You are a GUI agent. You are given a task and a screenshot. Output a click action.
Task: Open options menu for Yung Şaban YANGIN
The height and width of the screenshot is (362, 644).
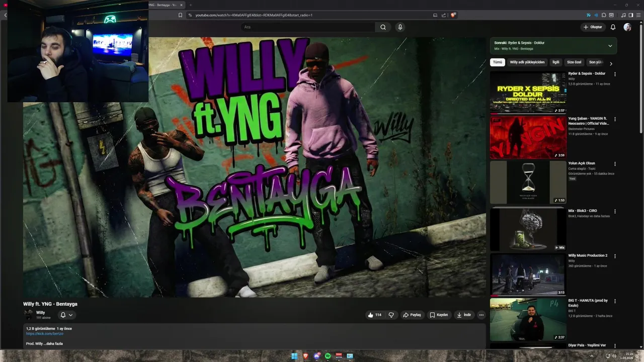[x=615, y=120]
